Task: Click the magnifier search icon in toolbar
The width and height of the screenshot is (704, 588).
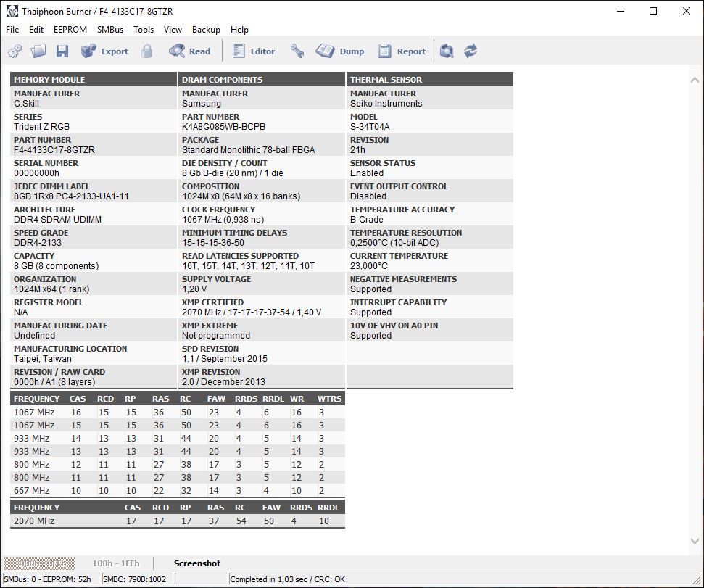Action: pos(447,51)
